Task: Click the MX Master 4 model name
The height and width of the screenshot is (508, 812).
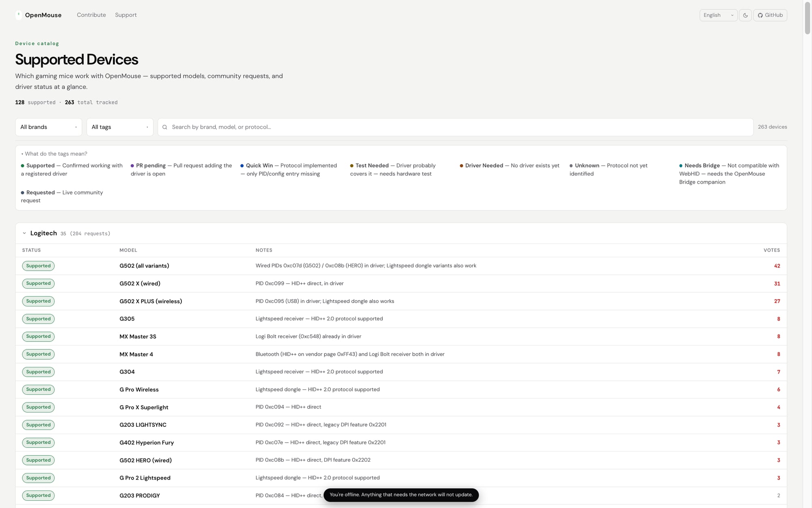Action: 136,354
